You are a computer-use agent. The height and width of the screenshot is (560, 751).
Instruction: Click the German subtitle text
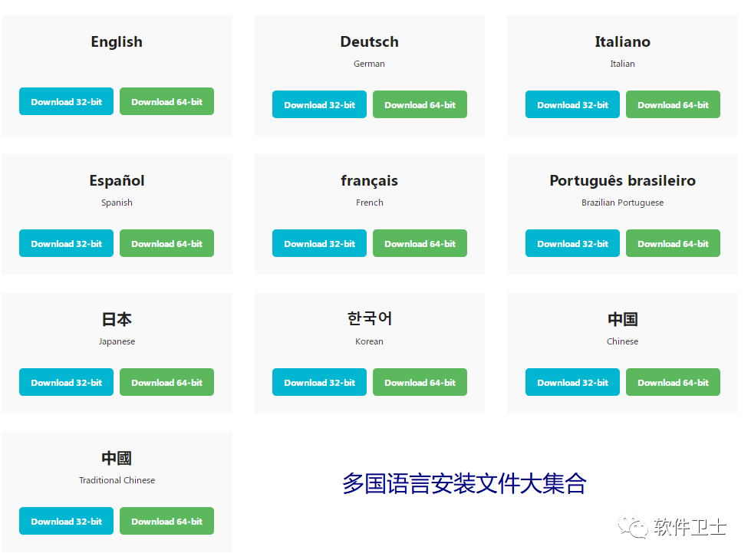pyautogui.click(x=369, y=64)
